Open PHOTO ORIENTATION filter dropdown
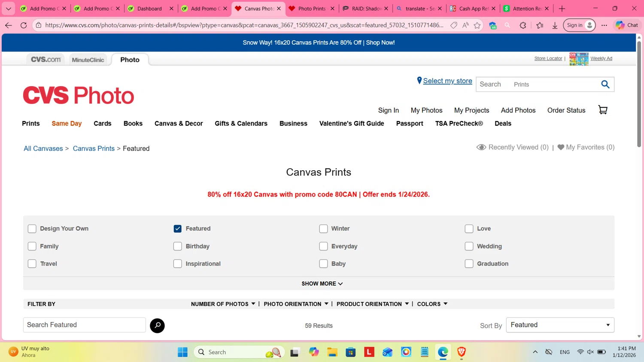This screenshot has height=362, width=644. pyautogui.click(x=296, y=304)
